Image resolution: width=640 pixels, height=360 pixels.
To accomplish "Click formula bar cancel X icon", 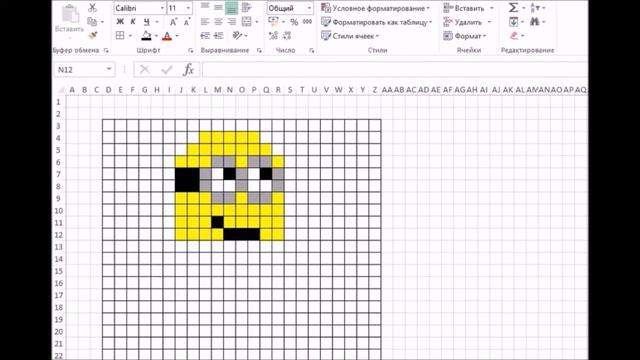I will pos(144,70).
